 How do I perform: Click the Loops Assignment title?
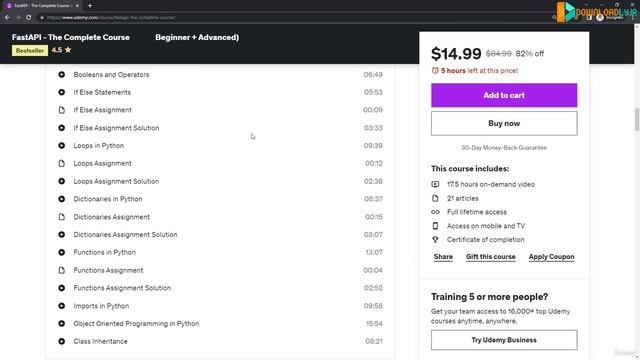[102, 163]
